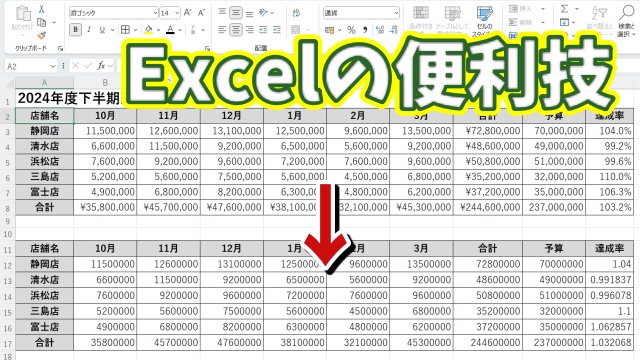Click the insert function fx icon
This screenshot has width=640, height=360.
(101, 66)
